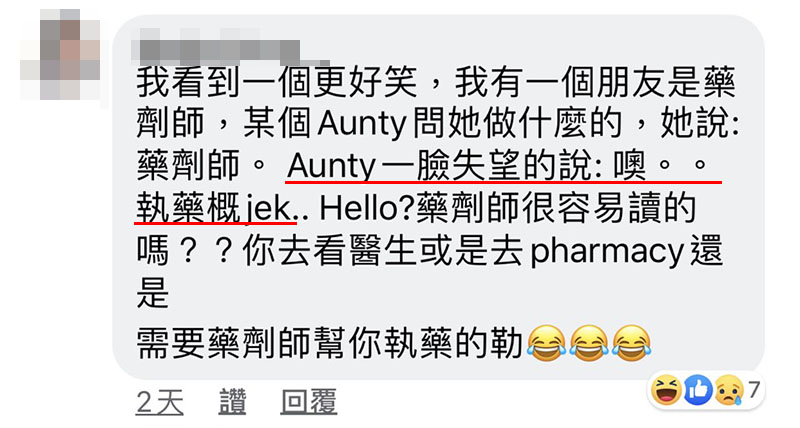Click the phrase 某個 Aunty 問她做什麼的
800x428 pixels.
(433, 123)
